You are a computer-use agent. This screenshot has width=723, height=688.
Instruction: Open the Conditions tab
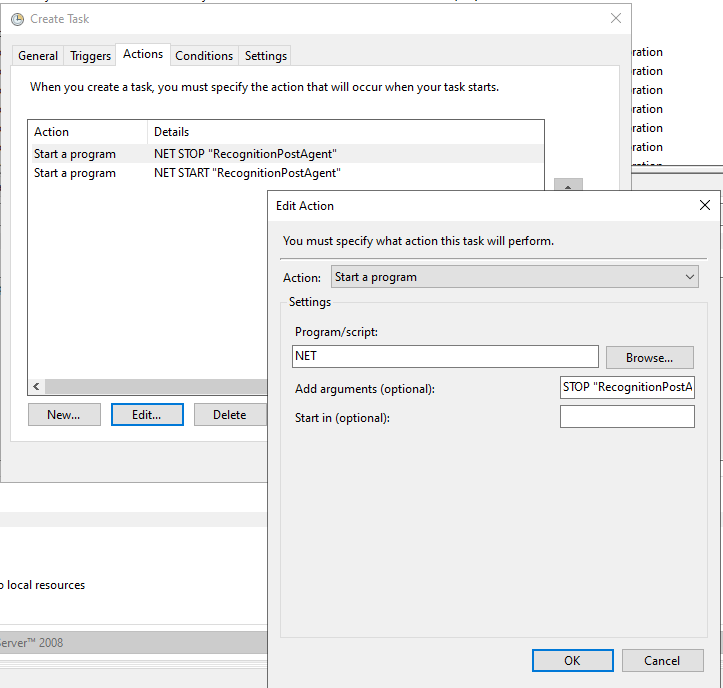(204, 56)
